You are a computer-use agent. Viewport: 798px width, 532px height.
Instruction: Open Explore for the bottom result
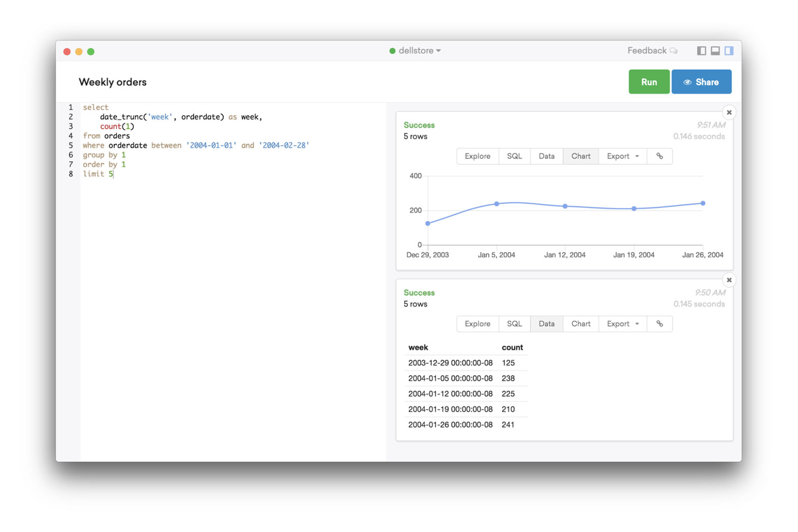477,323
